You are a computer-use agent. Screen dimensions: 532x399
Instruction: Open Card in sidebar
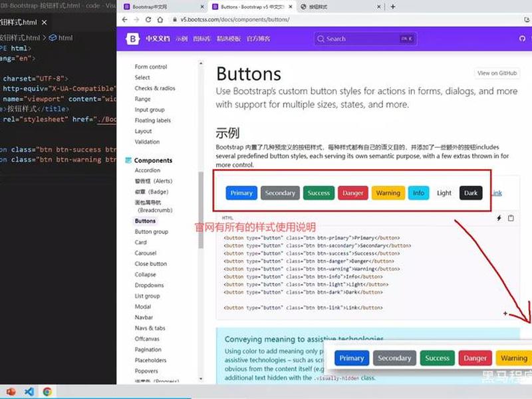coord(140,242)
